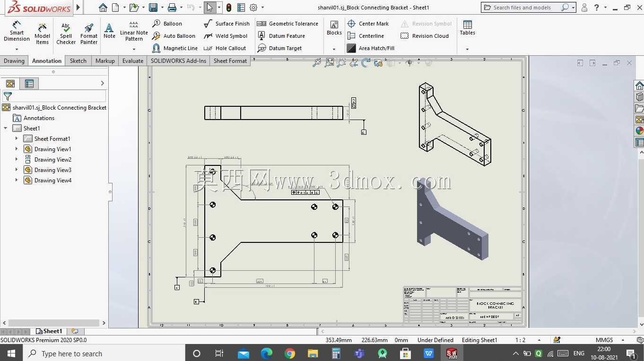Expand the Drawing View1 tree node
Viewport: 644px width, 361px height.
tap(17, 149)
